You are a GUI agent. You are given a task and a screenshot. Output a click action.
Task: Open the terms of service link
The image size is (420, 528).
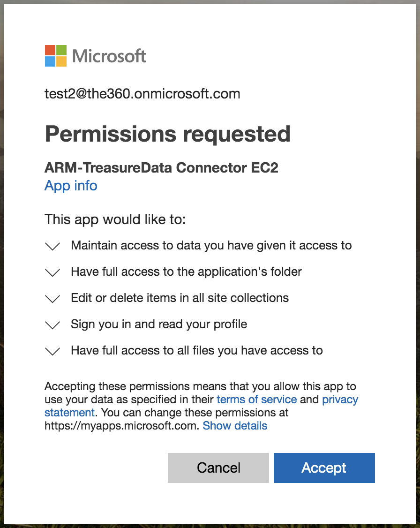(256, 400)
